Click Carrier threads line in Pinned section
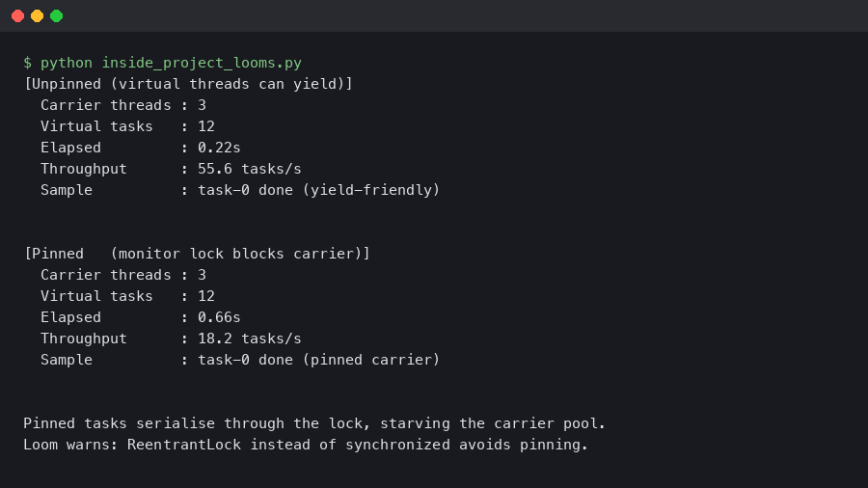 [123, 275]
